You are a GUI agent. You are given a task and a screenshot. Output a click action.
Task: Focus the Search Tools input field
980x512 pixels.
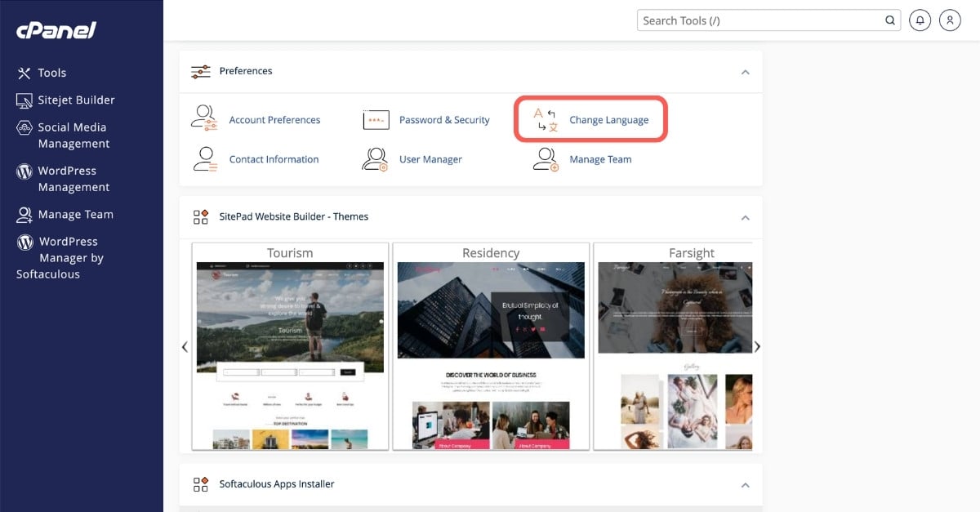coord(768,20)
